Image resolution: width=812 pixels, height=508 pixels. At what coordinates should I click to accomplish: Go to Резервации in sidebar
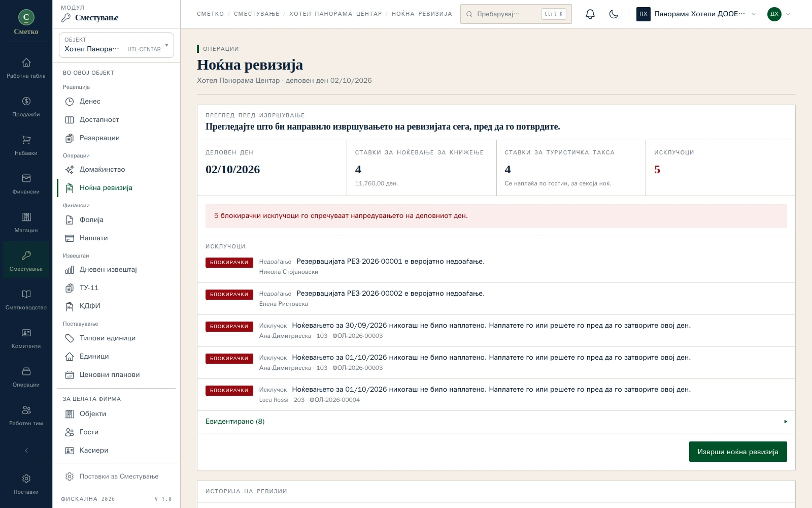[116, 138]
